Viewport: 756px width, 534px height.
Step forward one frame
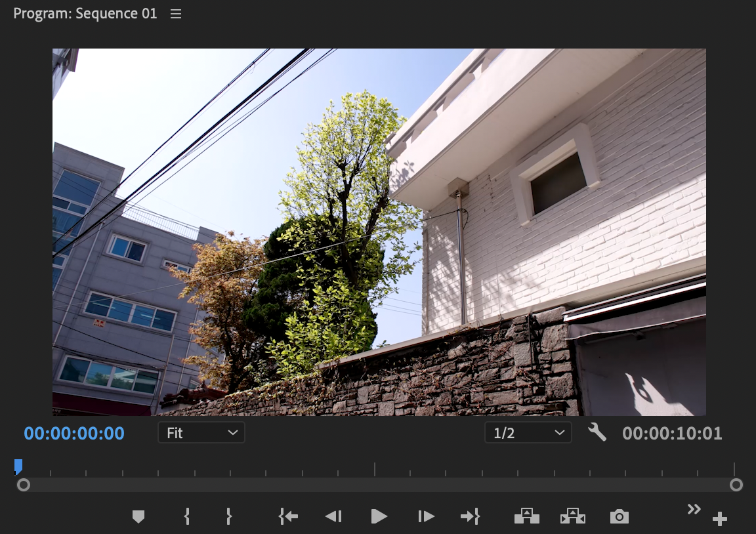pos(425,516)
